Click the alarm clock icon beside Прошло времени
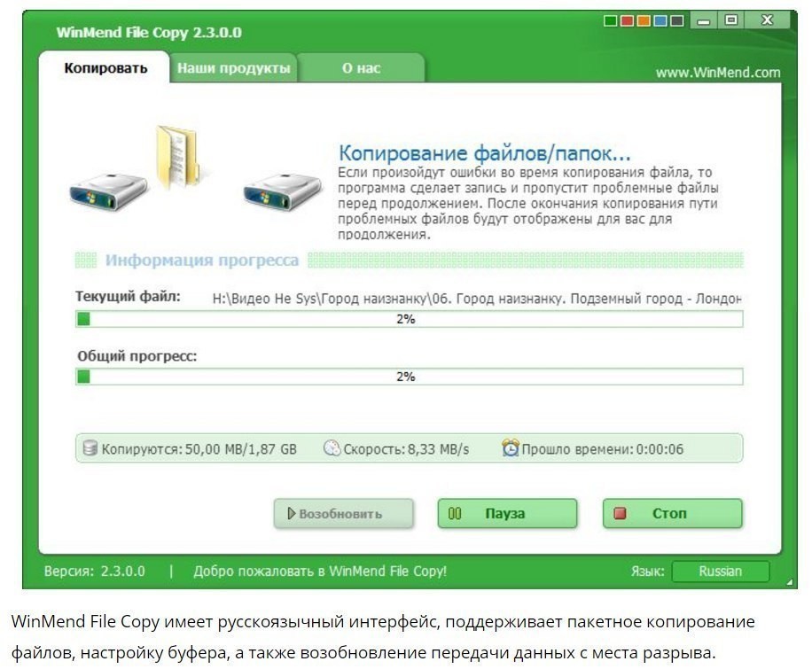This screenshot has width=812, height=669. tap(511, 448)
